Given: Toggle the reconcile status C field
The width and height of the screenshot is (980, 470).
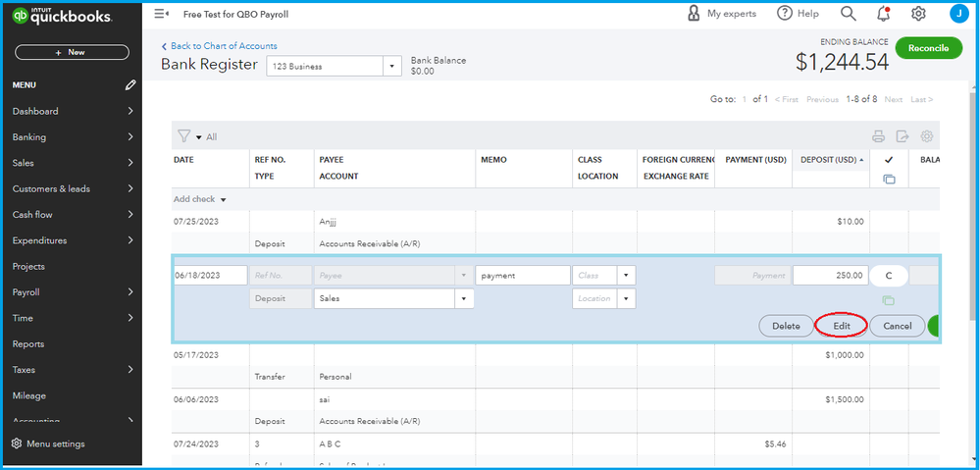Looking at the screenshot, I should (889, 276).
